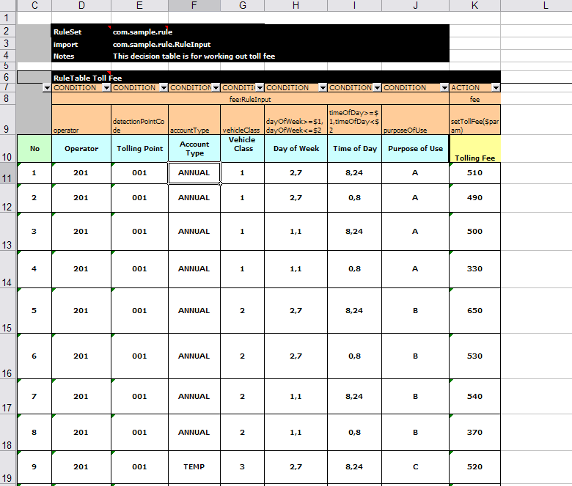This screenshot has width=572, height=486.
Task: Open filter dropdown for detectionPointCode CONDITION column
Action: [164, 88]
